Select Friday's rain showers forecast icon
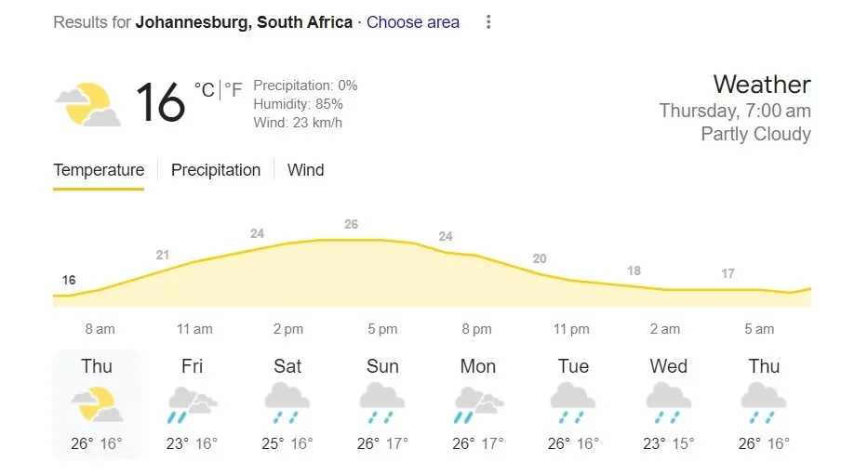Screen dimensions: 868x475 pos(192,404)
